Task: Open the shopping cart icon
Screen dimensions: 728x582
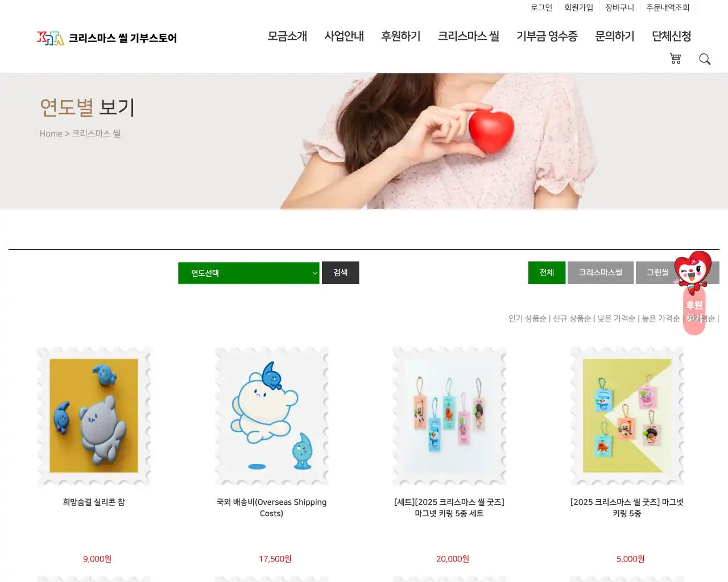Action: coord(675,59)
